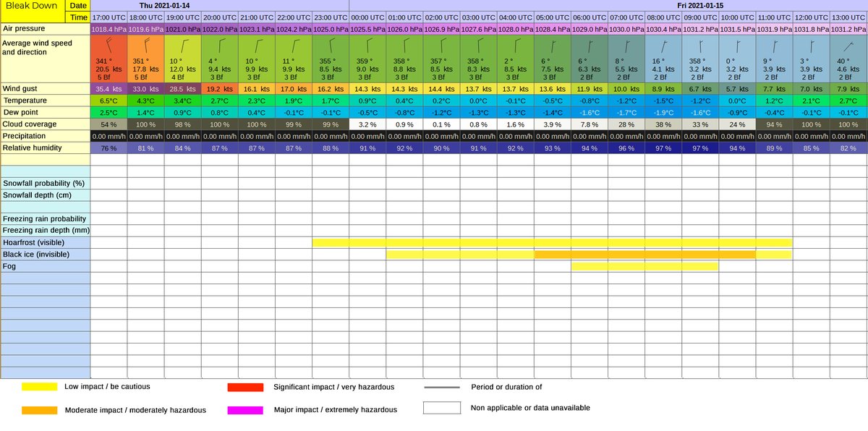Click the wind barb icon under 08:00 UTC
This screenshot has width=868, height=431.
663,48
